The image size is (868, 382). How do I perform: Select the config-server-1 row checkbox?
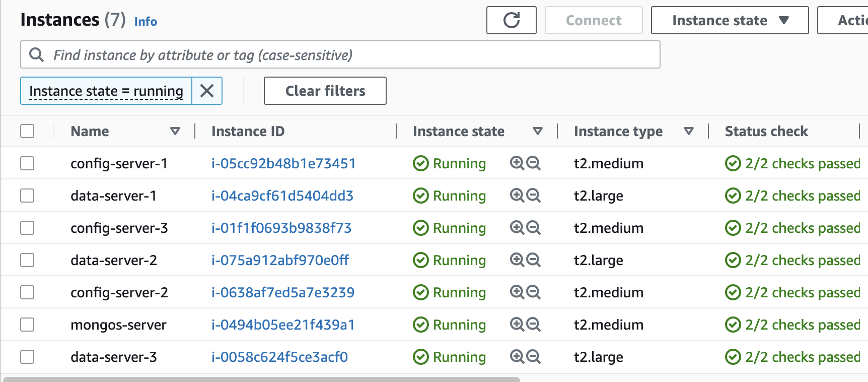pos(27,163)
